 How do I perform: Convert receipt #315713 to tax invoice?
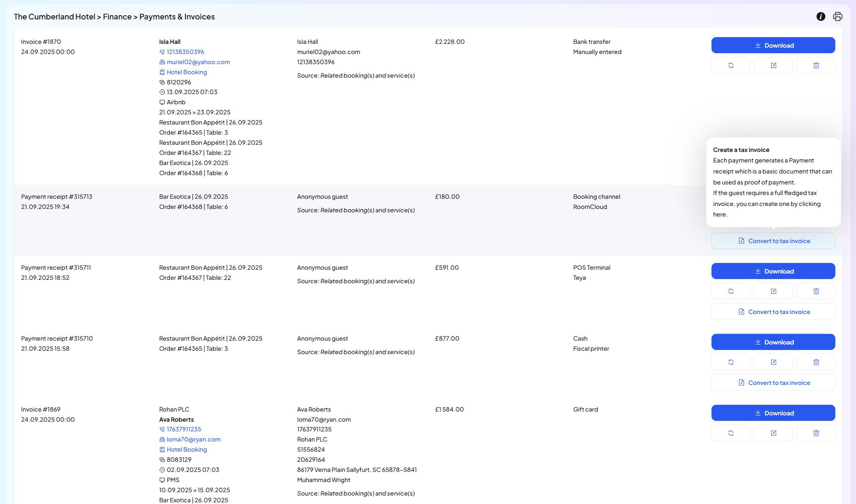tap(773, 241)
